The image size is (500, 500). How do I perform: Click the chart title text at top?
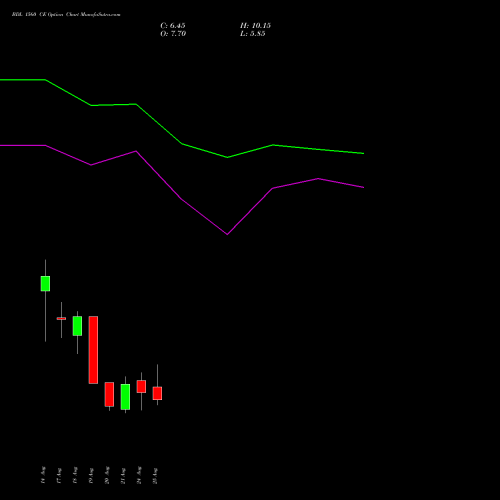coord(66,15)
